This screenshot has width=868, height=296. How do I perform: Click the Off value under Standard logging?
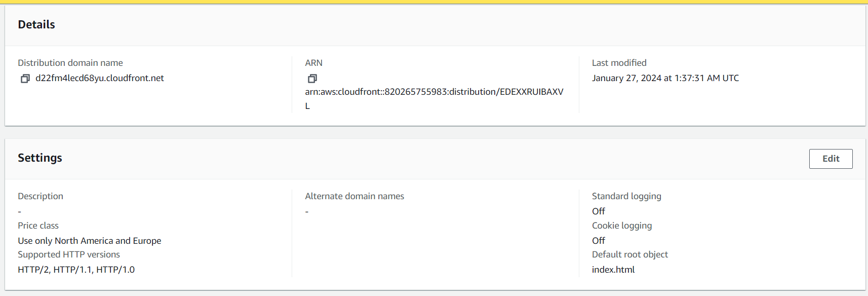599,211
